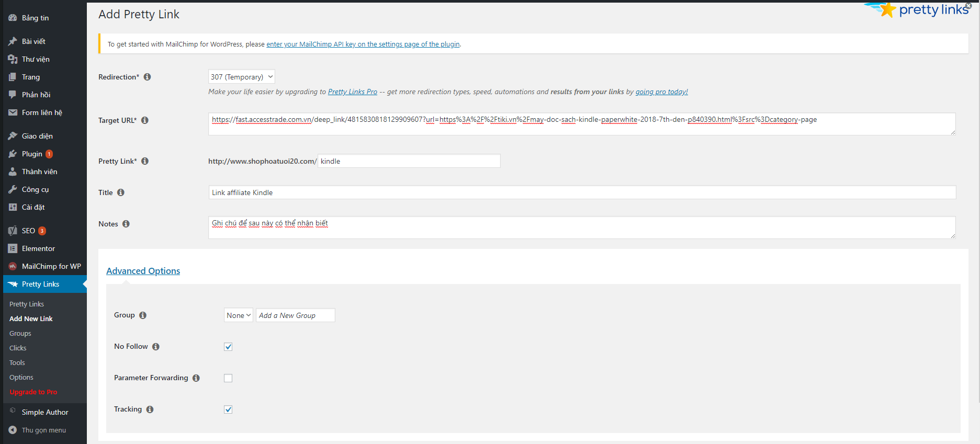
Task: Click the Notes text area
Action: pyautogui.click(x=582, y=227)
